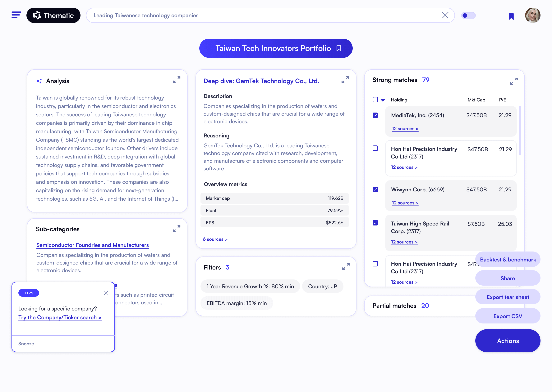Open Try the Company/Ticker search link

(x=60, y=317)
